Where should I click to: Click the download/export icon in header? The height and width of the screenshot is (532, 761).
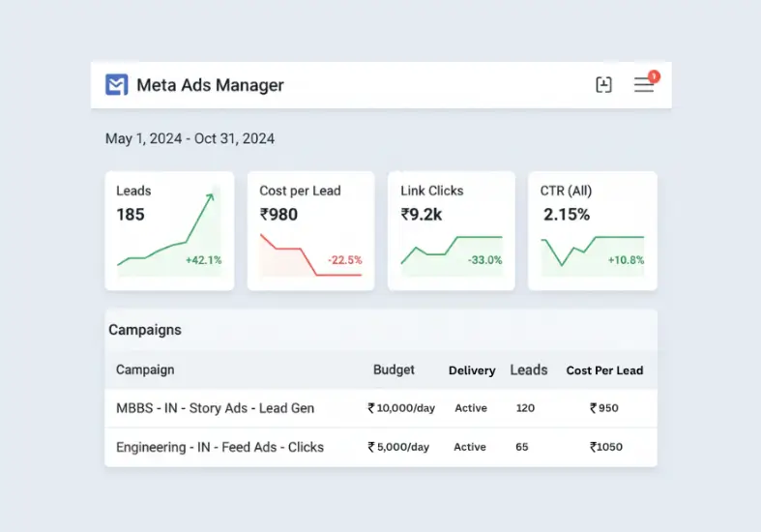coord(603,84)
